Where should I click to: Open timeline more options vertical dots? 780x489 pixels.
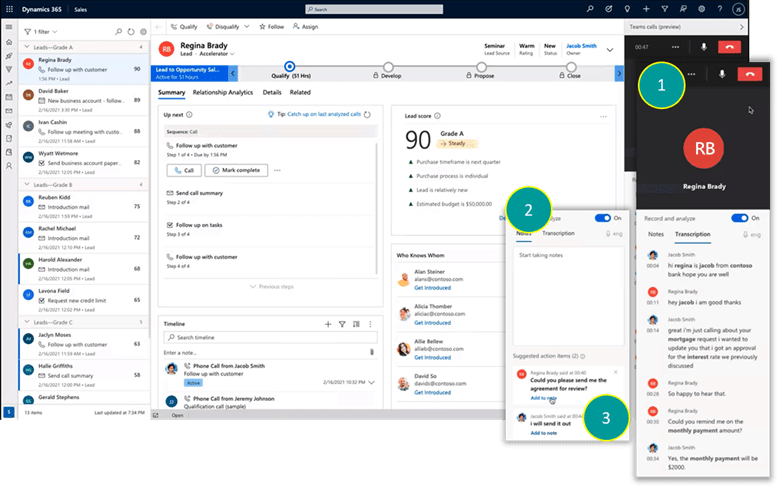tap(370, 324)
